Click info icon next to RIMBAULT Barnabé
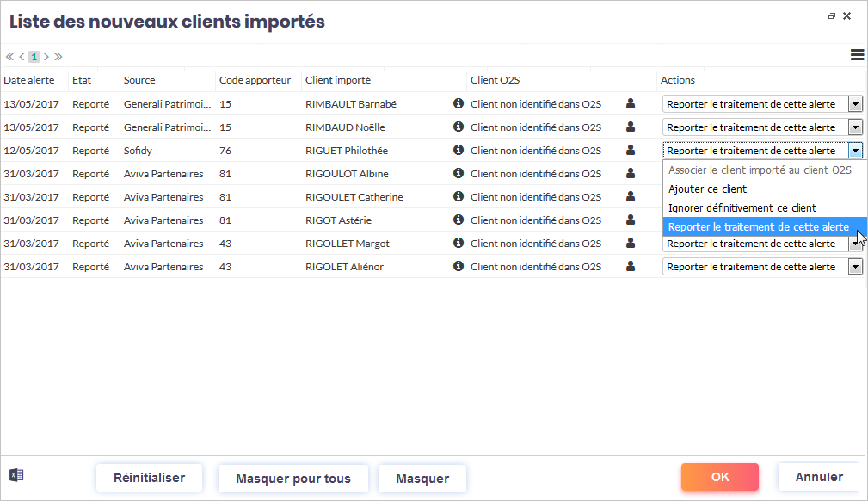868x501 pixels. coord(458,103)
